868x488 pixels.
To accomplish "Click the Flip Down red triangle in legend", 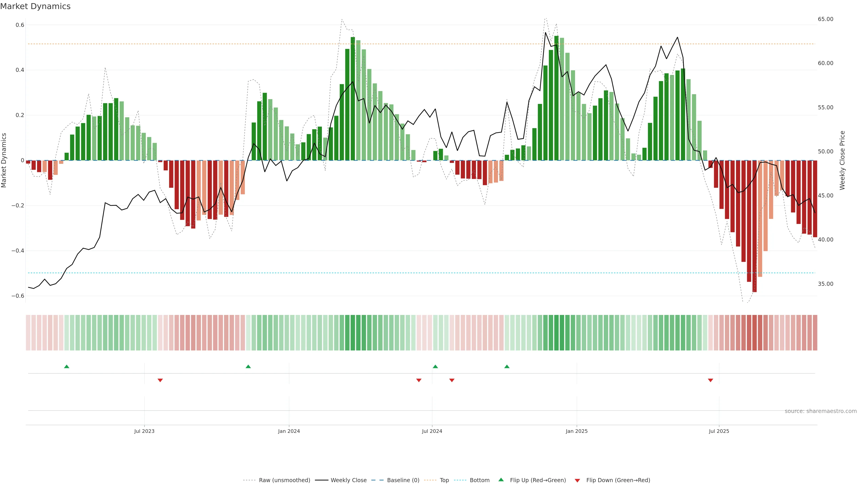I will [577, 480].
